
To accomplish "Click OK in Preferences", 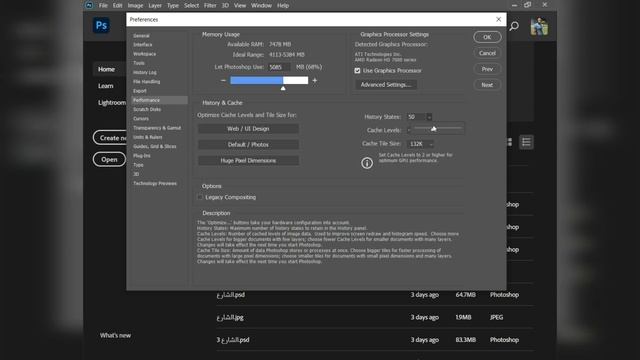I will click(487, 37).
